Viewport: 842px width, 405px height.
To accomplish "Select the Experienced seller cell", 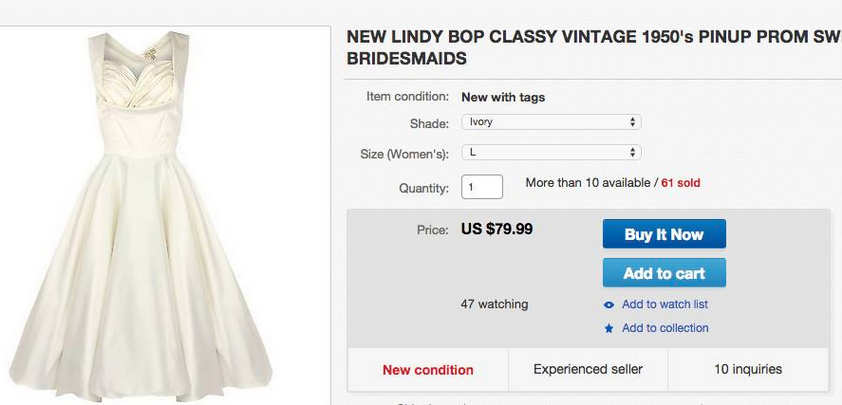I will 587,370.
